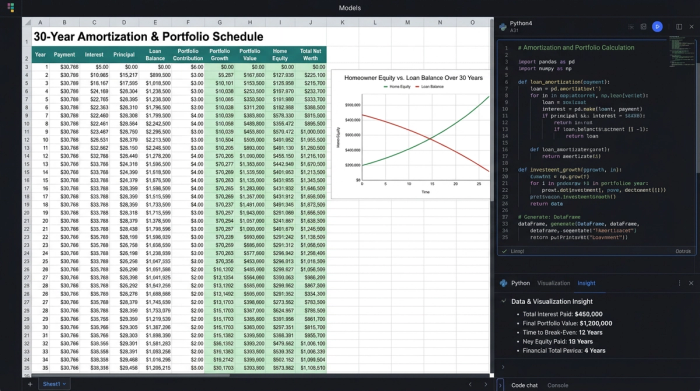
Task: Click the code editor minimap
Action: click(681, 51)
